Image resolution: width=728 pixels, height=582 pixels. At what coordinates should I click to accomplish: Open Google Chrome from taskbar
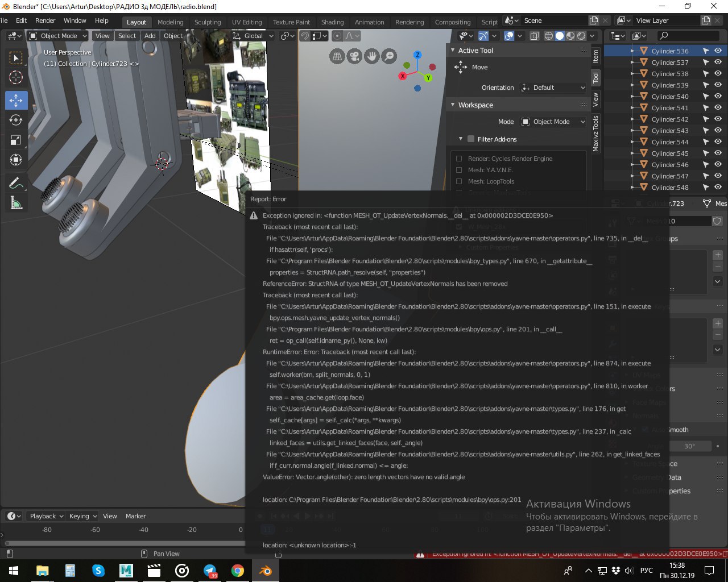(x=238, y=571)
